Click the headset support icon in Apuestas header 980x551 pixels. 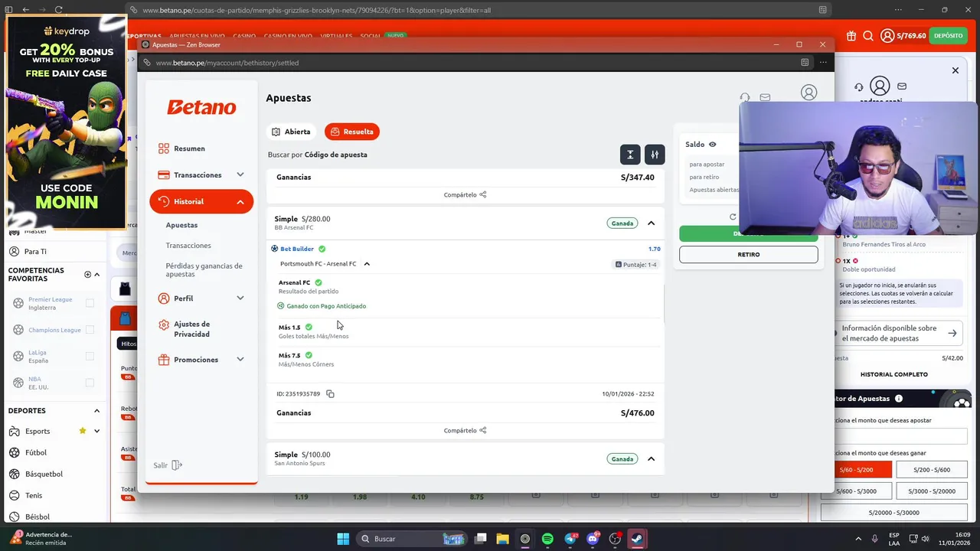(x=745, y=97)
